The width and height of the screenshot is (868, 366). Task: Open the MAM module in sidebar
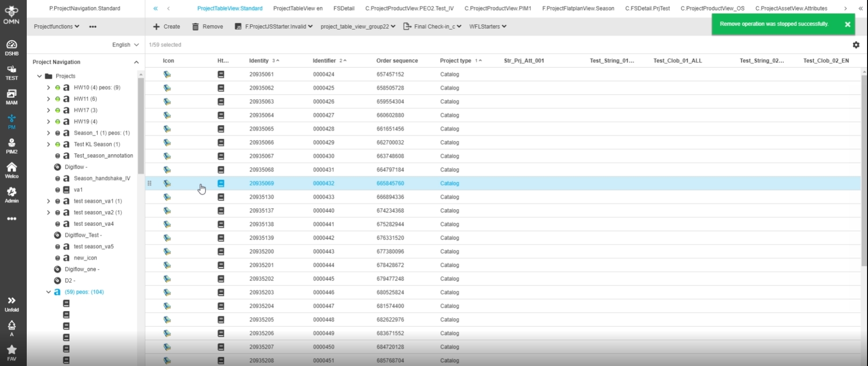tap(12, 97)
